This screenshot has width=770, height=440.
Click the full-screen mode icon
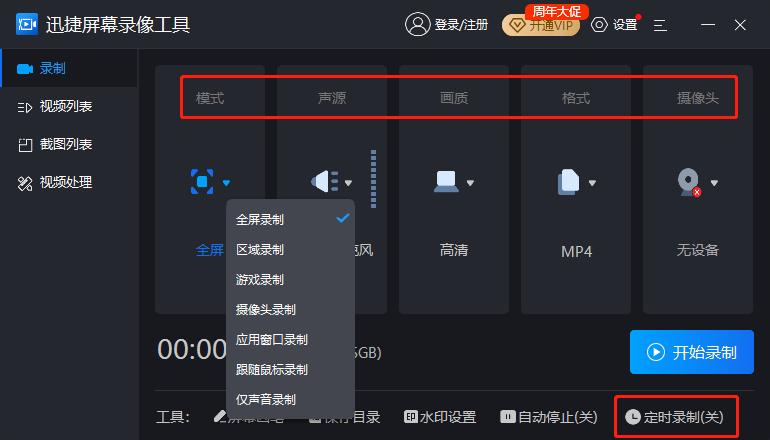click(x=202, y=182)
